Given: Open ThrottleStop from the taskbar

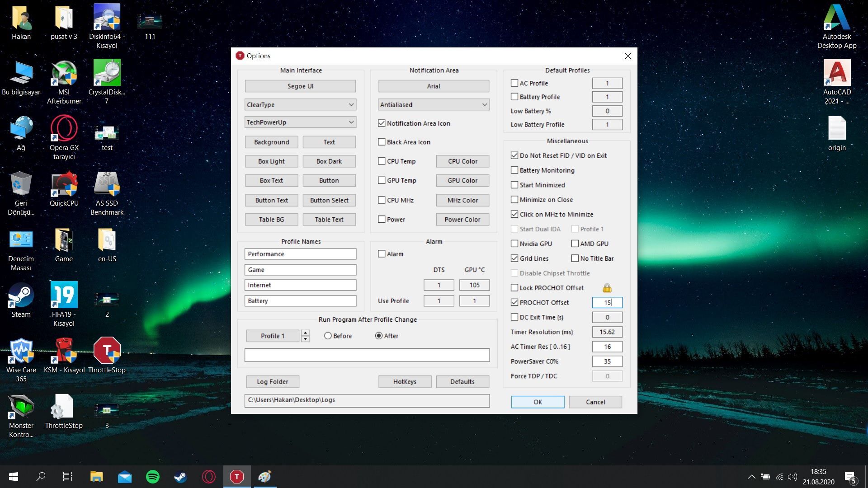Looking at the screenshot, I should click(237, 476).
